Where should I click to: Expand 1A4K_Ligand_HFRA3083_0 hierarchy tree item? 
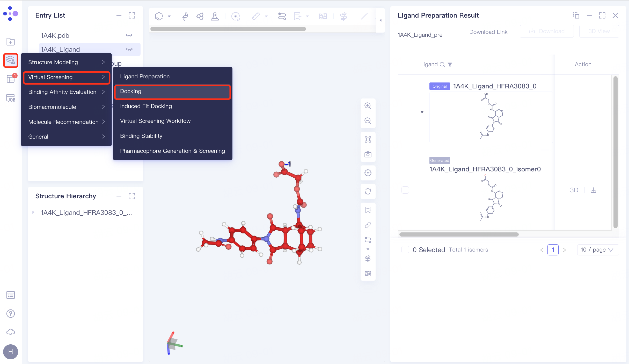coord(33,213)
